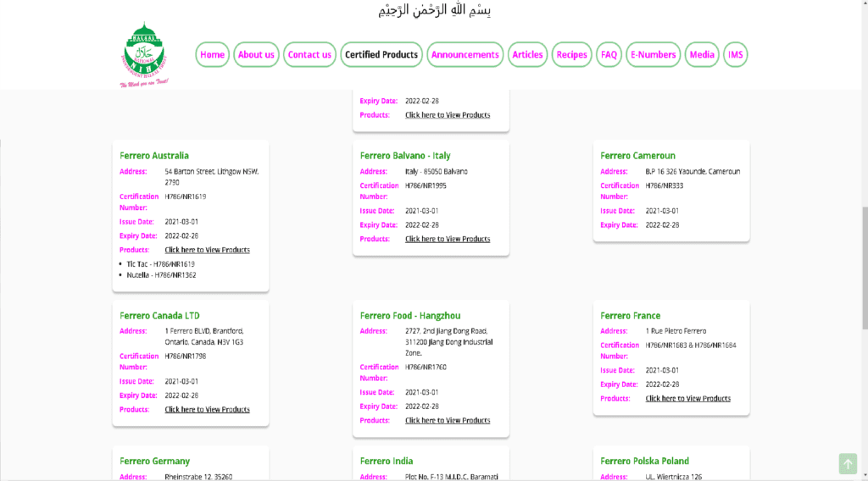The height and width of the screenshot is (481, 868).
Task: Click the Ferrero India heading
Action: coord(387,461)
